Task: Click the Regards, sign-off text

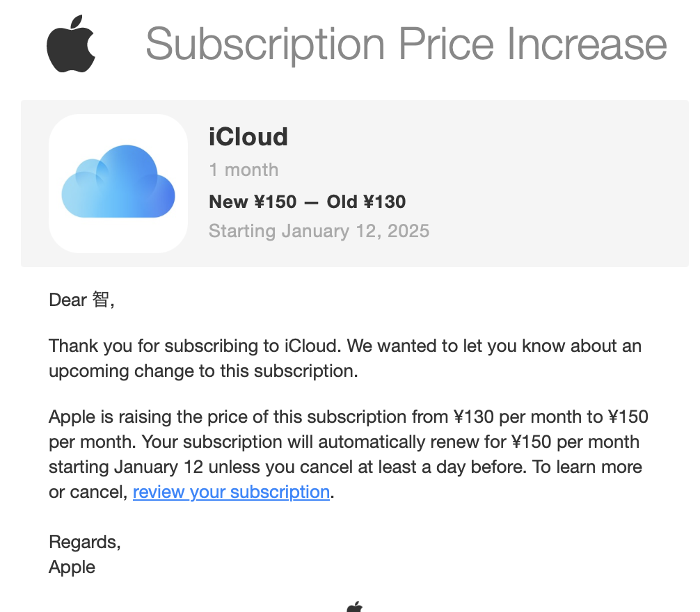Action: click(x=85, y=542)
